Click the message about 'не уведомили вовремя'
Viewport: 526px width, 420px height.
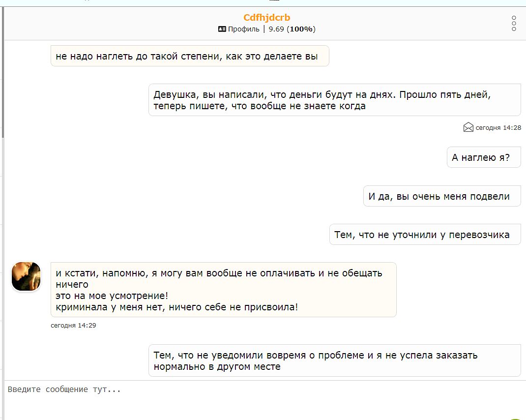click(x=334, y=360)
